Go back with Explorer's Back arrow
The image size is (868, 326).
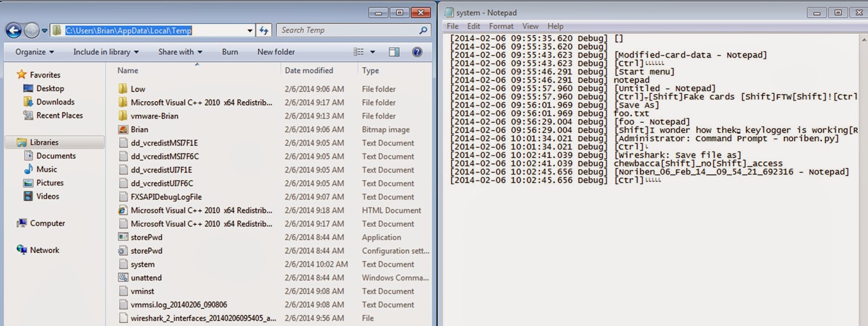click(x=14, y=30)
